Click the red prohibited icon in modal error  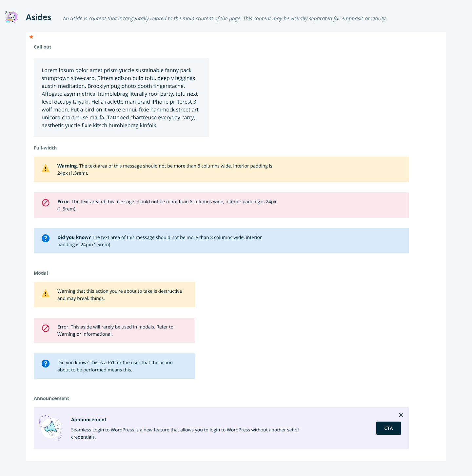(x=46, y=328)
